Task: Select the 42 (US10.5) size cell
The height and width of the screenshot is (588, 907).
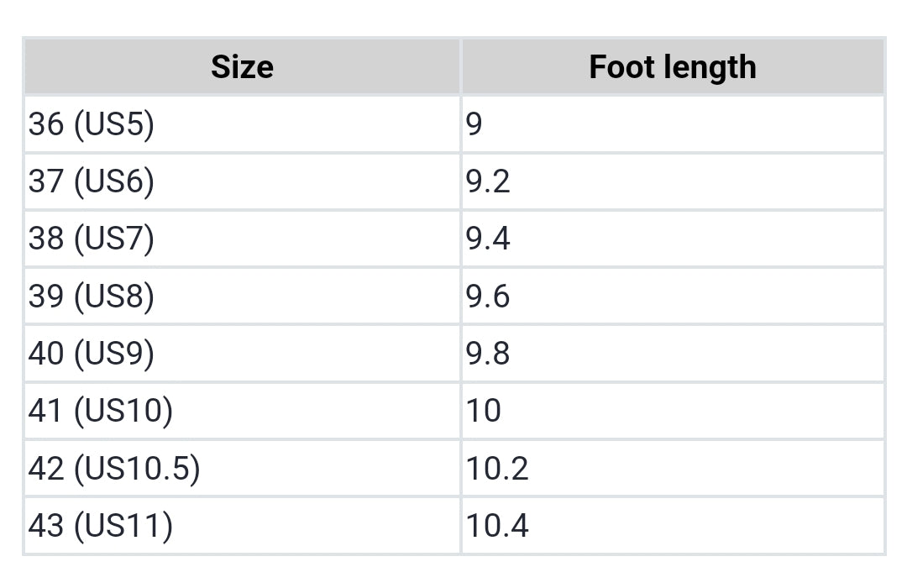Action: coord(114,468)
